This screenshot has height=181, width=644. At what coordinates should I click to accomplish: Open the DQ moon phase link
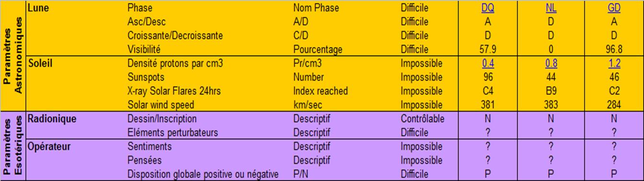click(x=488, y=8)
